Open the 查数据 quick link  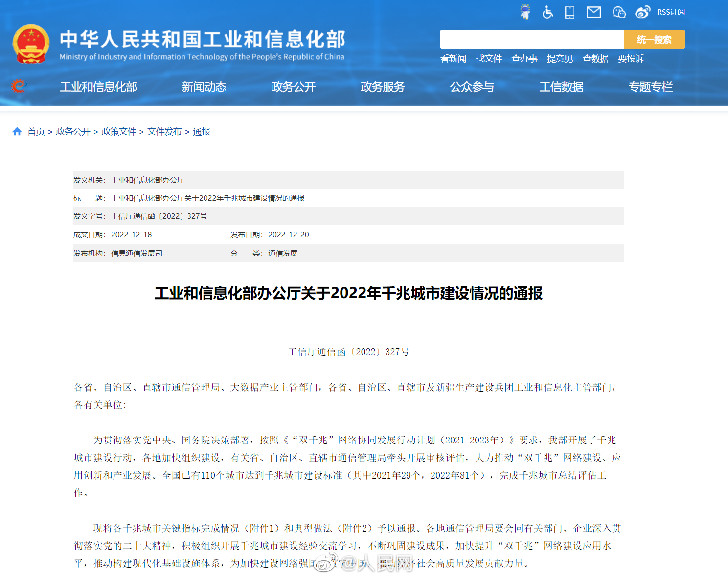pos(595,58)
